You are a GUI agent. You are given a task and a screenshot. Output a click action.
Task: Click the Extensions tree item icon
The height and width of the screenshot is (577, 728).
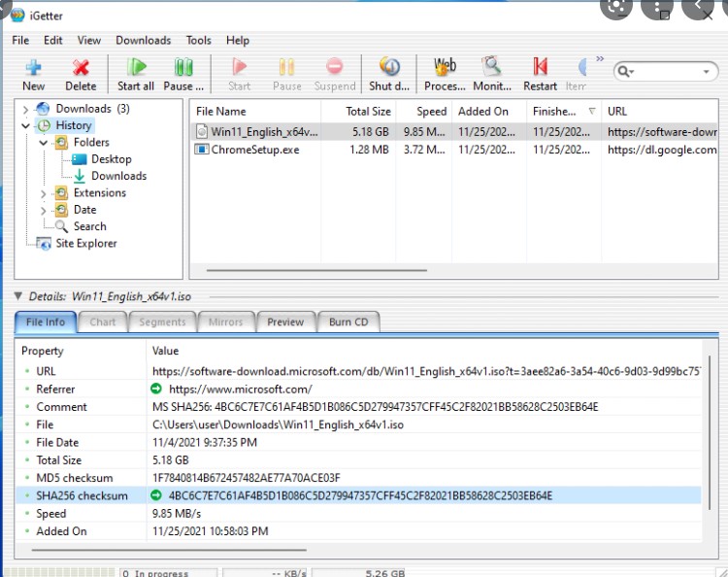coord(61,192)
